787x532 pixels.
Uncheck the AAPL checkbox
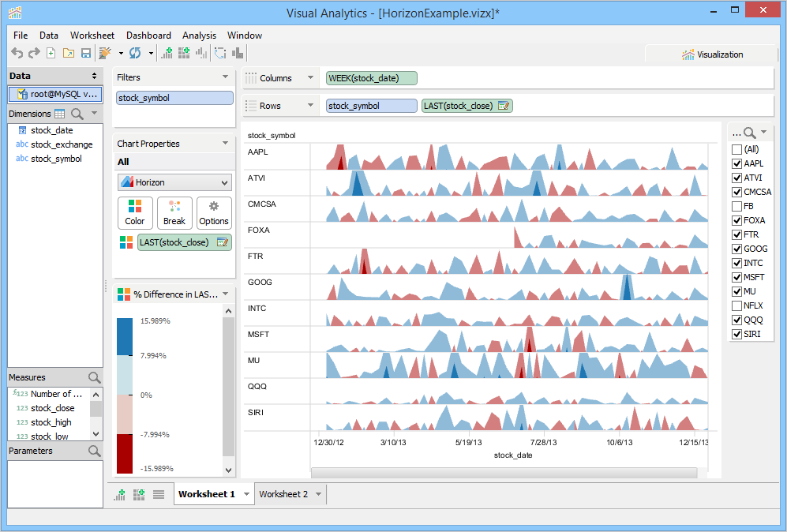(x=736, y=163)
